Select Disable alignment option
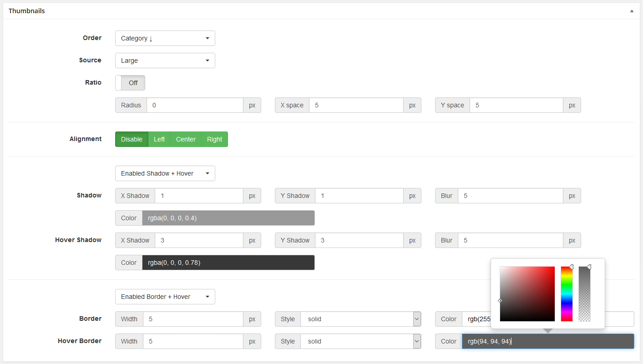The height and width of the screenshot is (364, 643). coord(132,139)
